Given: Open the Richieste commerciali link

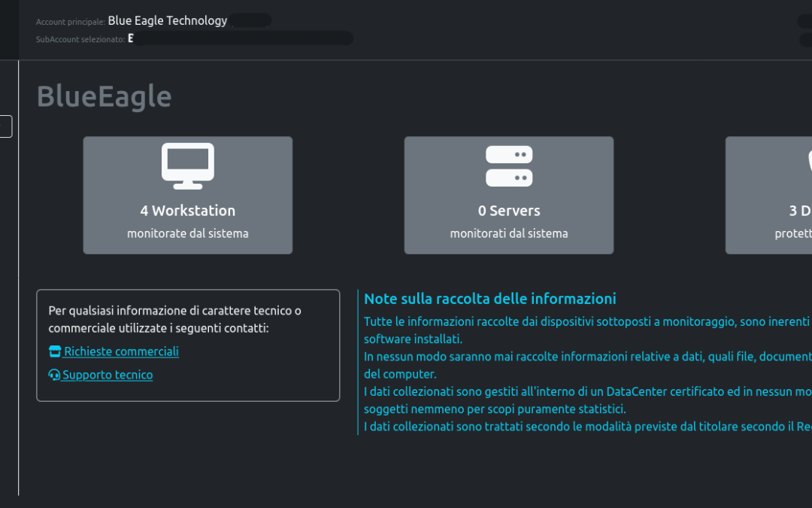Looking at the screenshot, I should 121,351.
